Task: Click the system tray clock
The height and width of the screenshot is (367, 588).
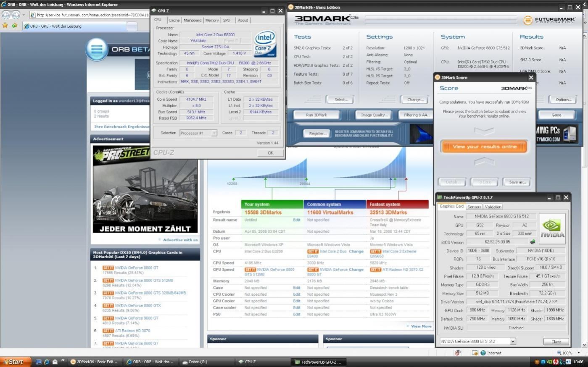Action: tap(578, 362)
